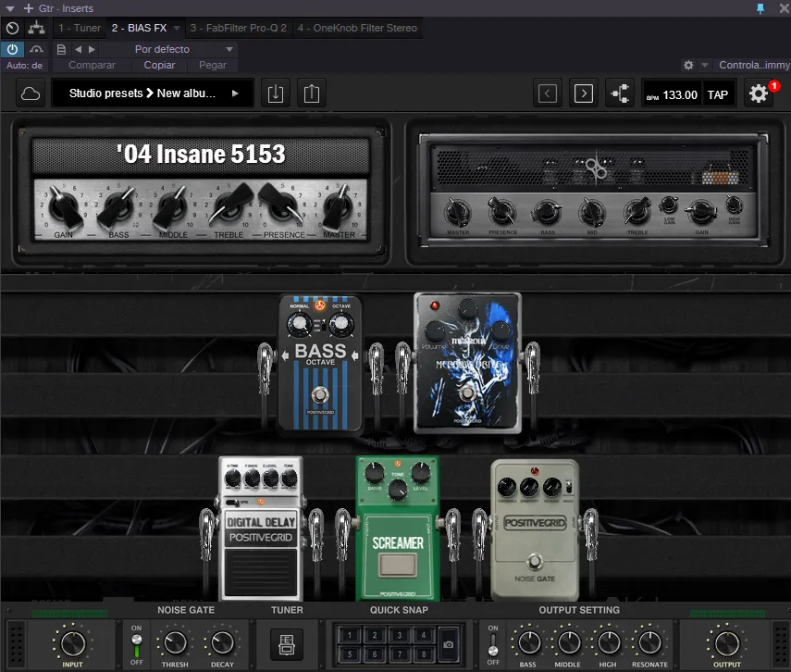Switch to 1 - Tuner tab
This screenshot has width=791, height=672.
pos(80,28)
